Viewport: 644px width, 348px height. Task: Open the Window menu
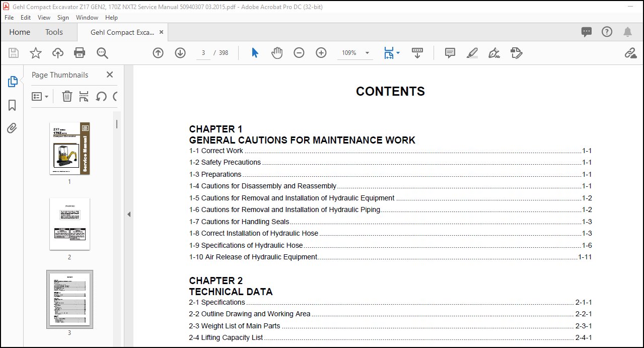[87, 17]
